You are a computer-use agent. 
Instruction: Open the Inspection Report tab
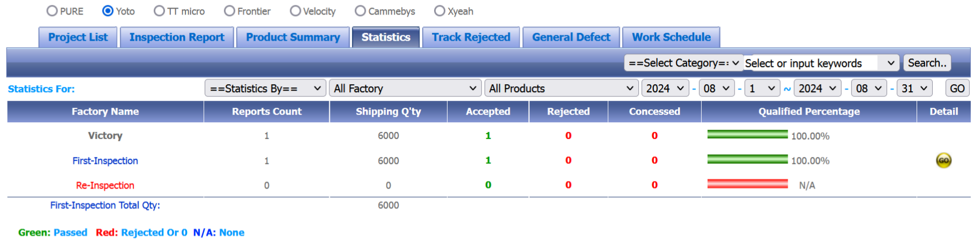click(177, 38)
